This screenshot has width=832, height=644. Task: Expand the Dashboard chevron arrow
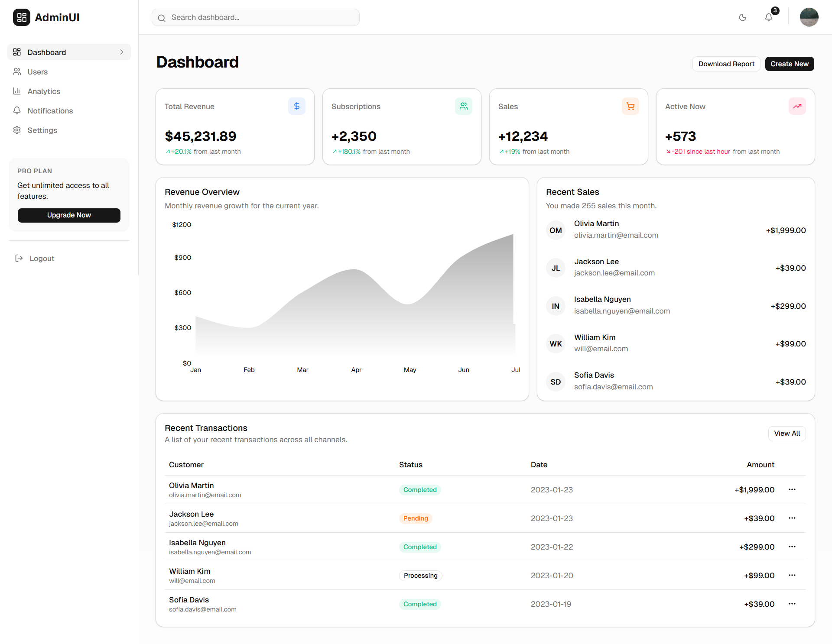pos(122,52)
